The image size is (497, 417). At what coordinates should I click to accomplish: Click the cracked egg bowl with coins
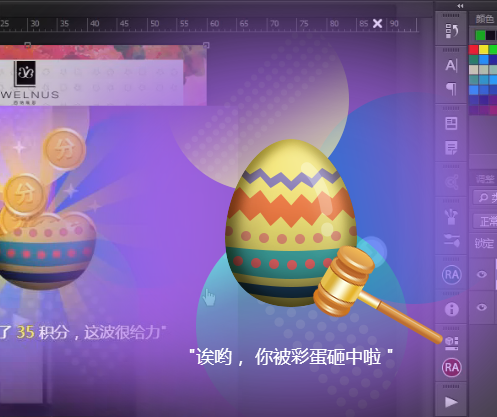tap(47, 250)
